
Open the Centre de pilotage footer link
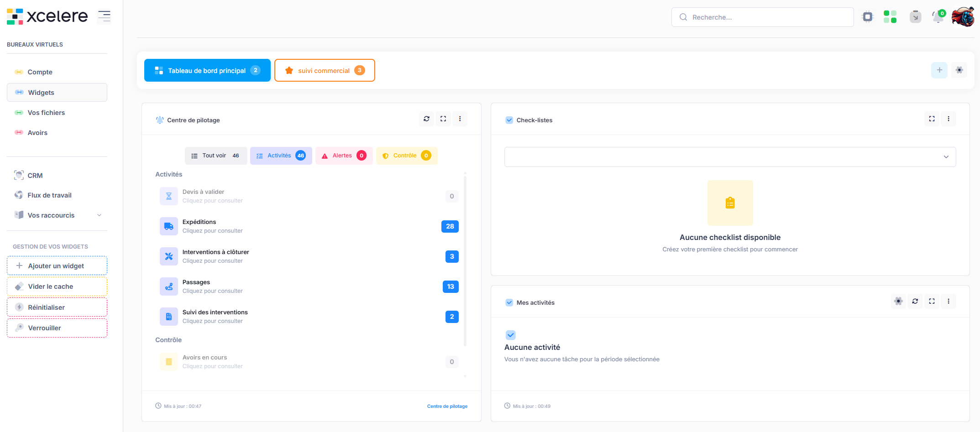[x=447, y=406]
